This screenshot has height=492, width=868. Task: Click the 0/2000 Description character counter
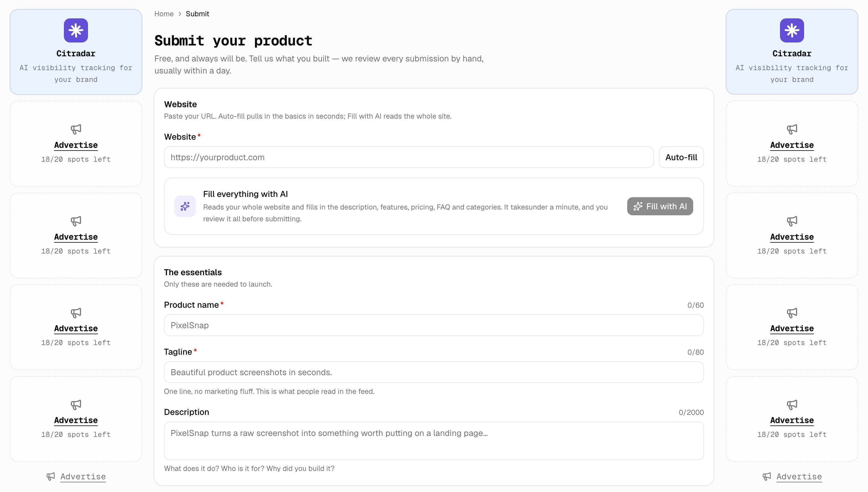tap(691, 412)
